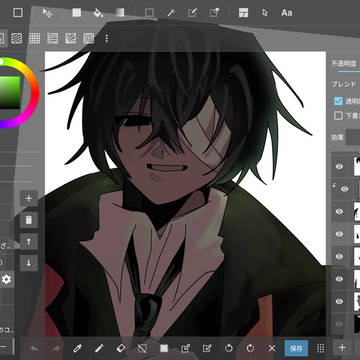Hide the first layer via eye icon
Screen dimensions: 360x360
click(x=339, y=166)
